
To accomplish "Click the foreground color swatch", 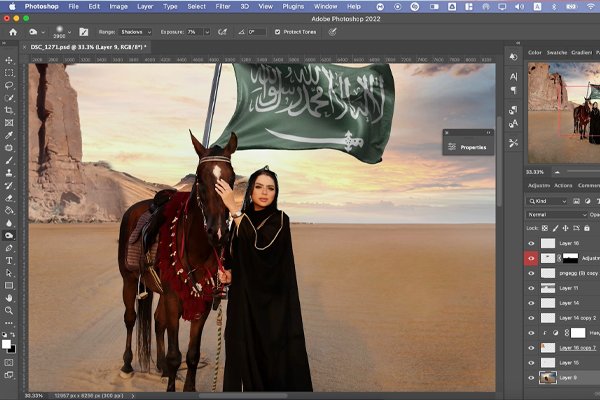I will click(x=6, y=344).
